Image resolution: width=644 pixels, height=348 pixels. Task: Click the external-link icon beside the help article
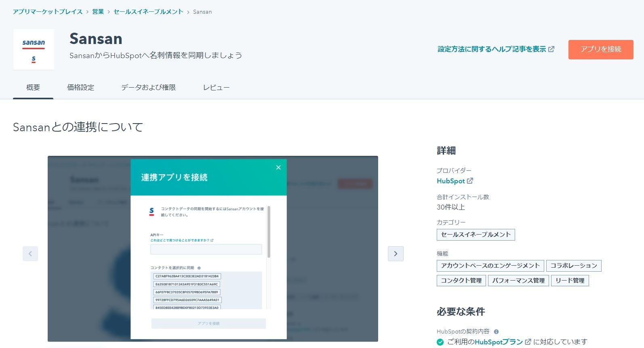[x=551, y=49]
